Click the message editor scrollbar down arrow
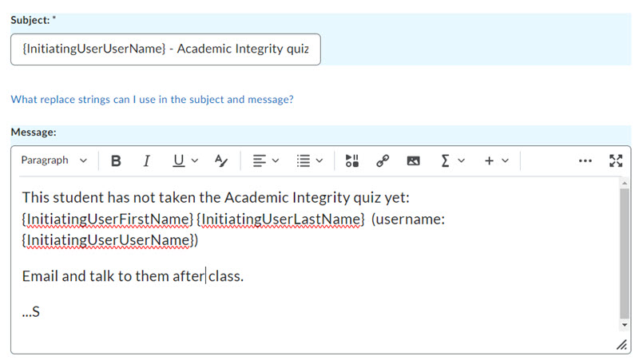This screenshot has height=364, width=639. pos(624,326)
